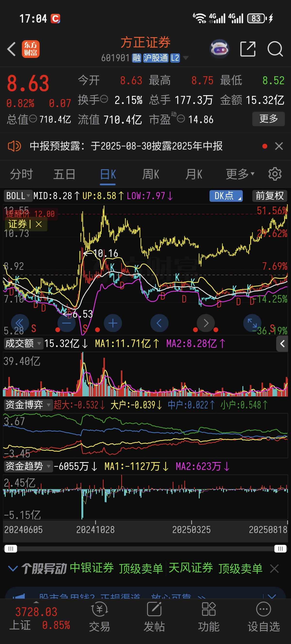Open 更多 chart period dropdown

[240, 174]
